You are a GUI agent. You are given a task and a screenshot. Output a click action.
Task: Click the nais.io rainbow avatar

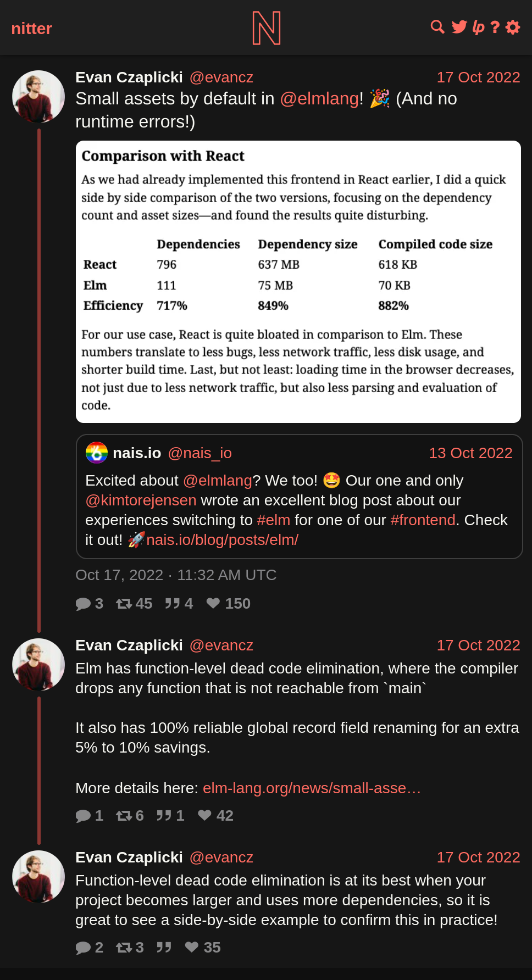(x=97, y=453)
